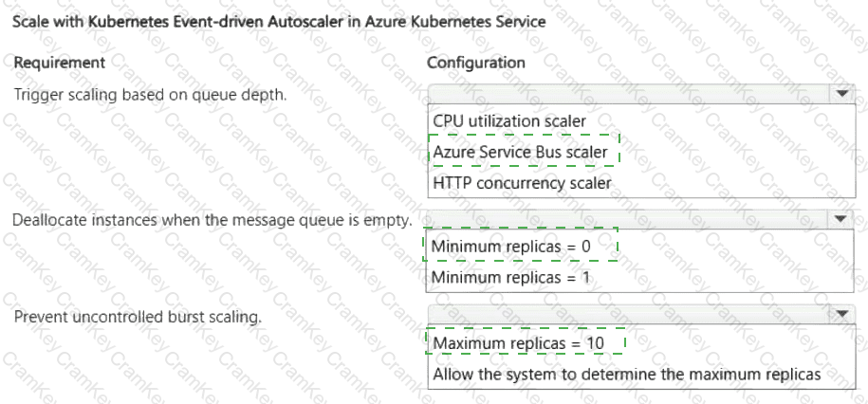Expand the burst scaling configuration dropdown arrow

[x=842, y=314]
